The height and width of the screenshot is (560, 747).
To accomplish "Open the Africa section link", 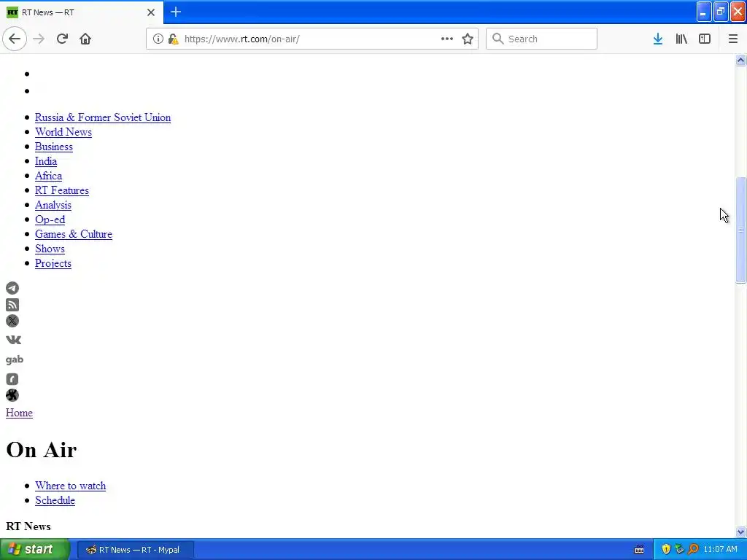I will (49, 176).
